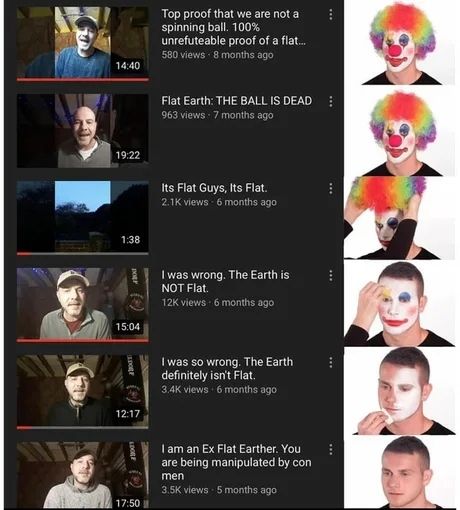
Task: Click title 'Flat Earth: THE BALL IS DEAD'
Action: (237, 101)
